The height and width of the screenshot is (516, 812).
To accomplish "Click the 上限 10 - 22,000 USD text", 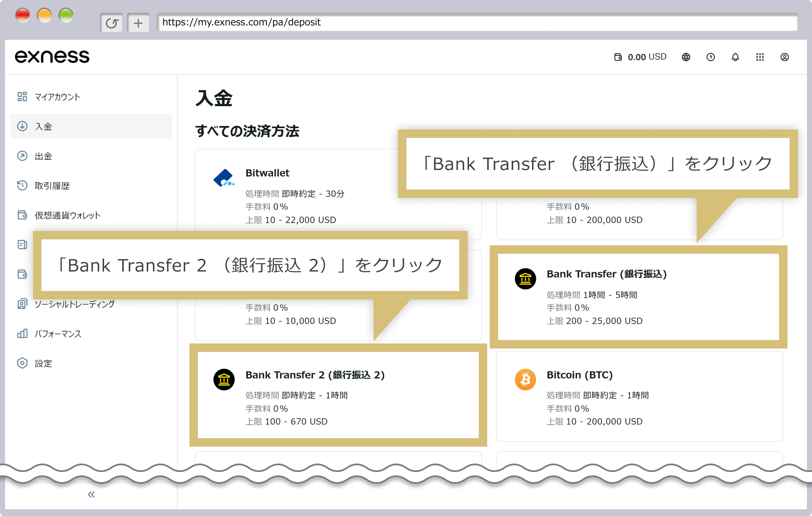I will click(x=291, y=220).
